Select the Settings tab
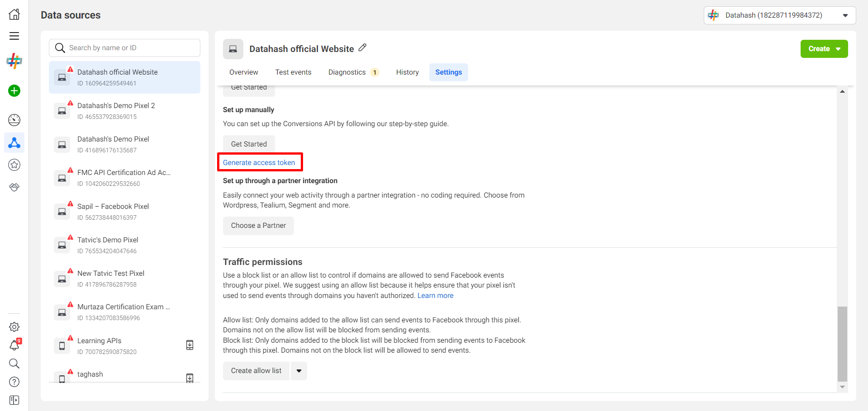Viewport: 868px width, 411px height. 449,72
